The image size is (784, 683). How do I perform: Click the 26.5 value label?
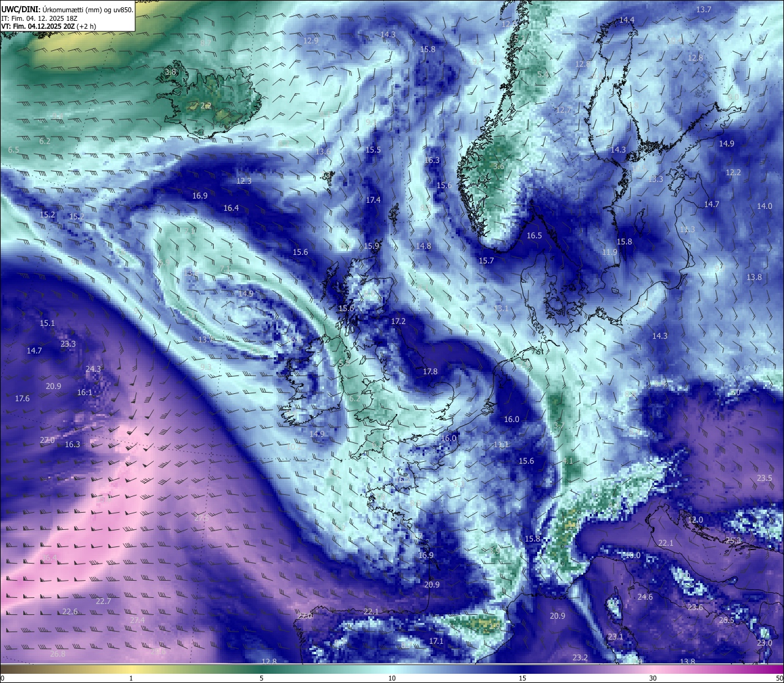click(x=726, y=621)
